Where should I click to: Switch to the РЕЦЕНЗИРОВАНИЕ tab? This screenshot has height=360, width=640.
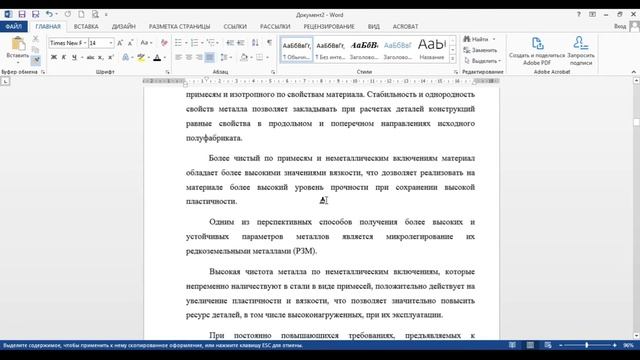[x=329, y=27]
